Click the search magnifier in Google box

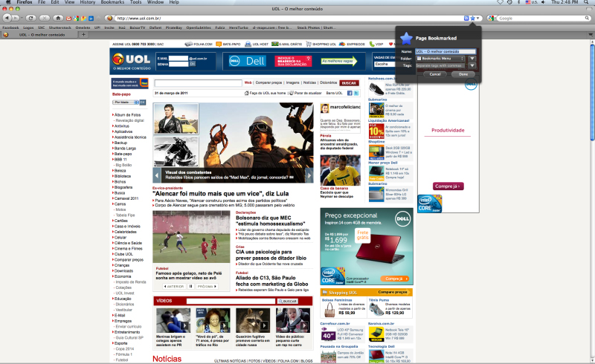pos(587,18)
